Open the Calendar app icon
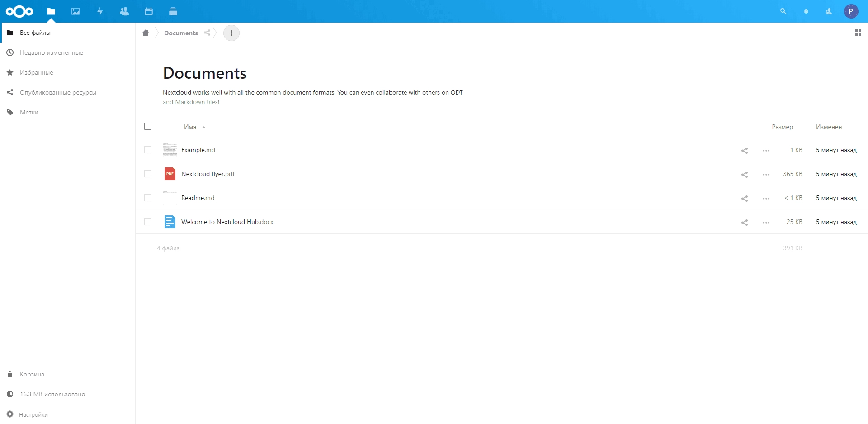868x424 pixels. tap(149, 11)
